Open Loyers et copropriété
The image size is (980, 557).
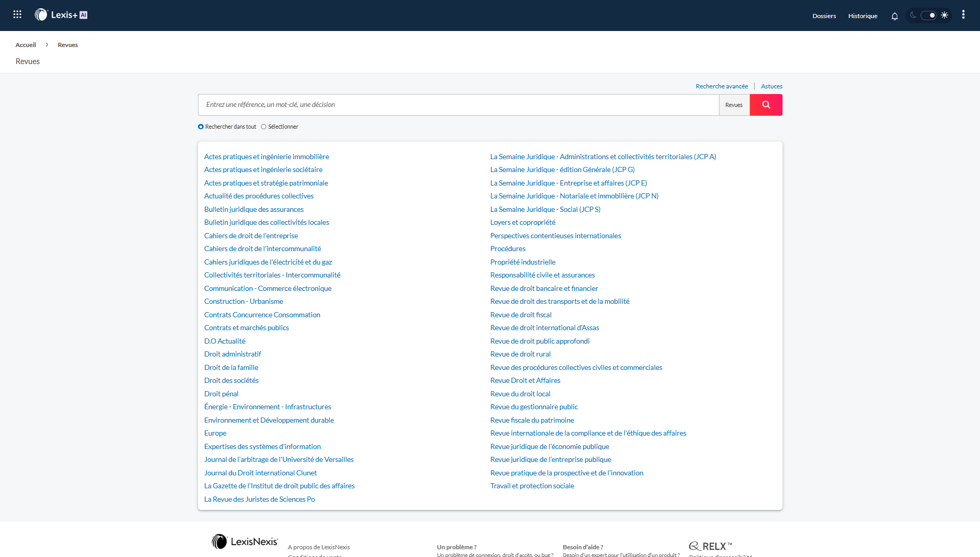pyautogui.click(x=523, y=222)
